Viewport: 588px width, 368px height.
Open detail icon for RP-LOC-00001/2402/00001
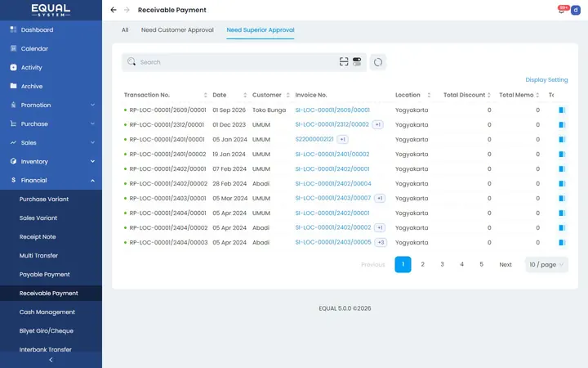562,169
